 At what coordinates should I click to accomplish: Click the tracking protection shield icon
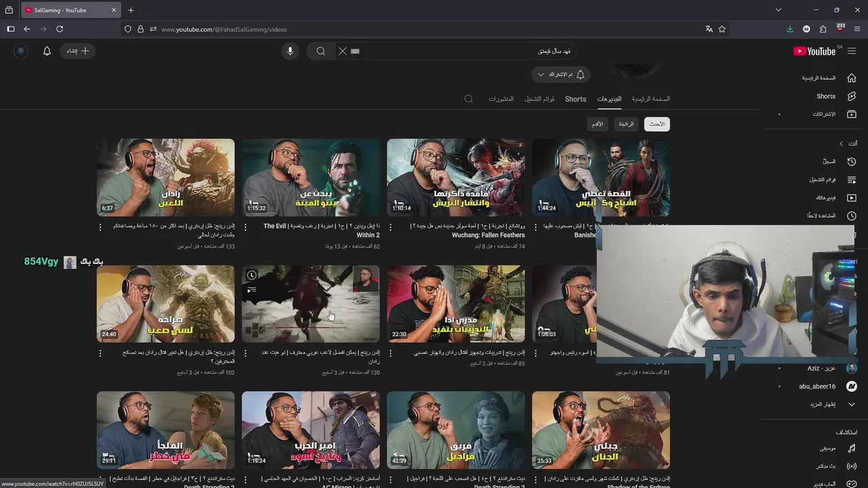coord(127,29)
